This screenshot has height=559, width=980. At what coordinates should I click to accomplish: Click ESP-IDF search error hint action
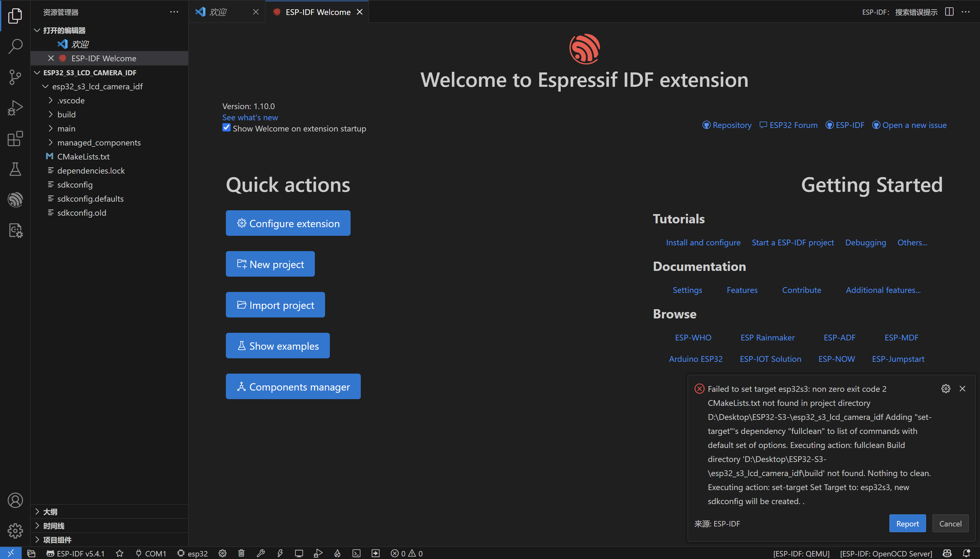[899, 12]
